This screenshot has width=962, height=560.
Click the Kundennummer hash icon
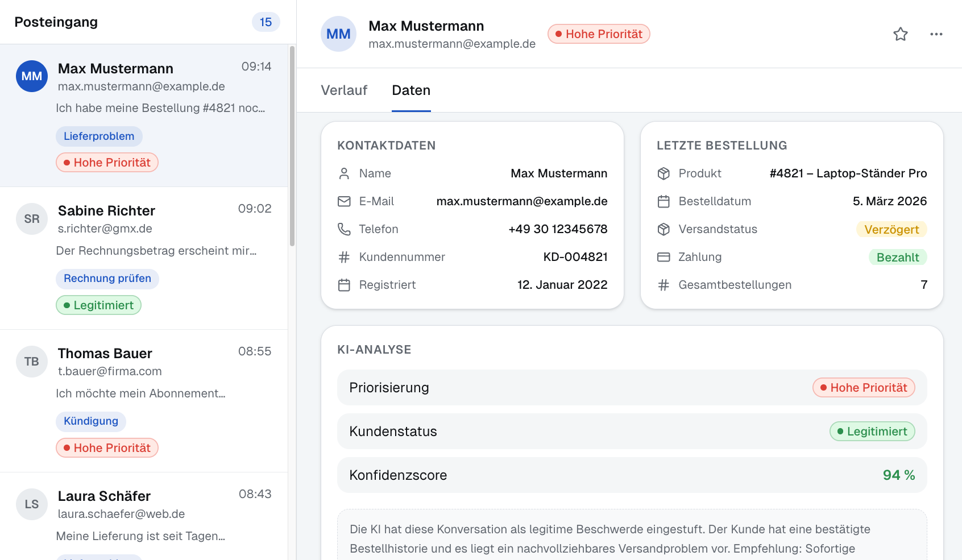coord(345,256)
